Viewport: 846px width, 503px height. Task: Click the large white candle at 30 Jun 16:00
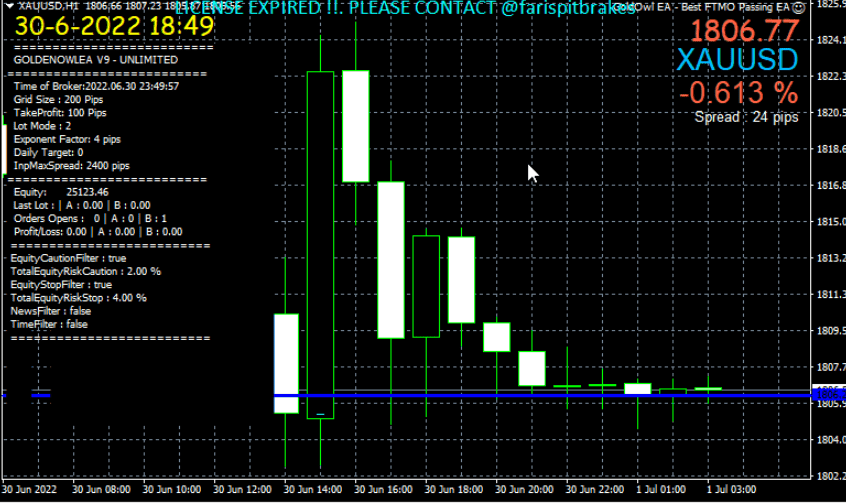[x=390, y=259]
